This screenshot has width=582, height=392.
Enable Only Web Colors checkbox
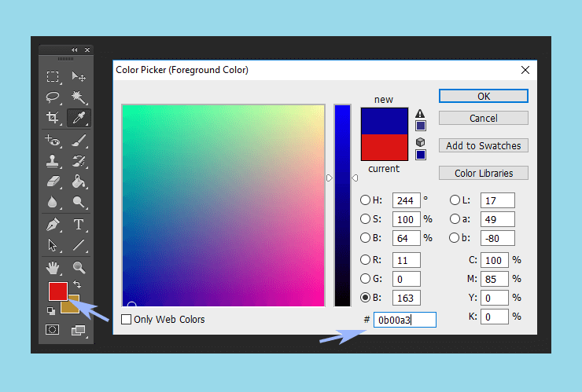coord(126,319)
